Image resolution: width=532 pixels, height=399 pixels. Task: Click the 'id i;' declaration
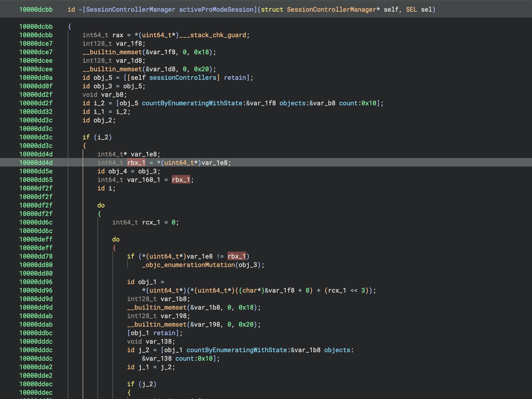click(106, 188)
